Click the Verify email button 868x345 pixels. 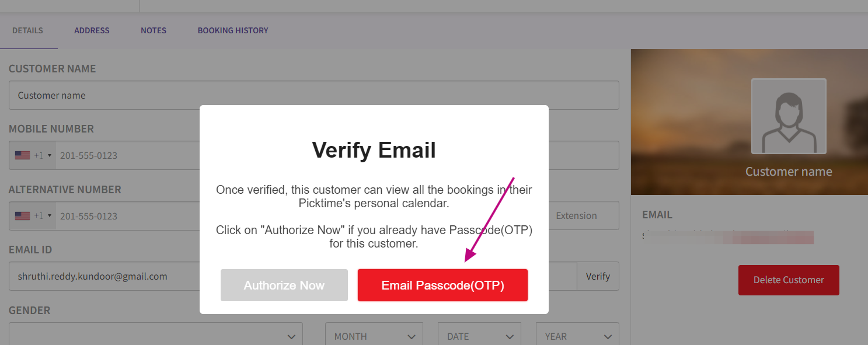(x=598, y=276)
